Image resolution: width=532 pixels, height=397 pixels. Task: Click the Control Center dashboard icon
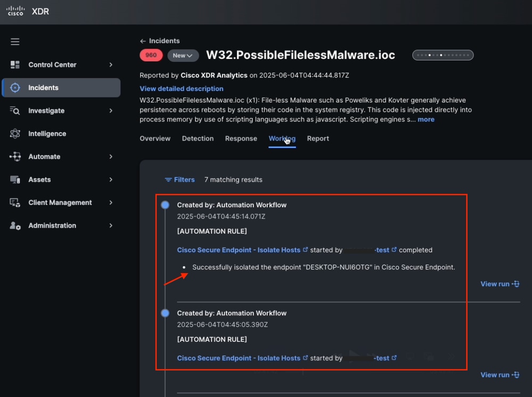15,65
